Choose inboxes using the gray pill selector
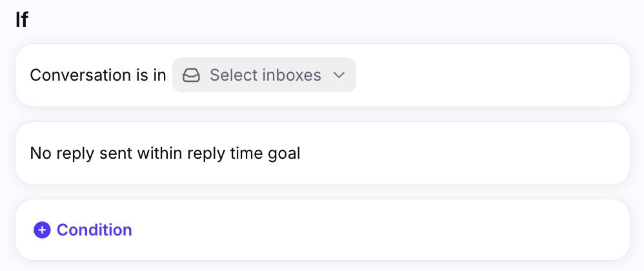Screen dimensions: 644x271 pos(264,75)
